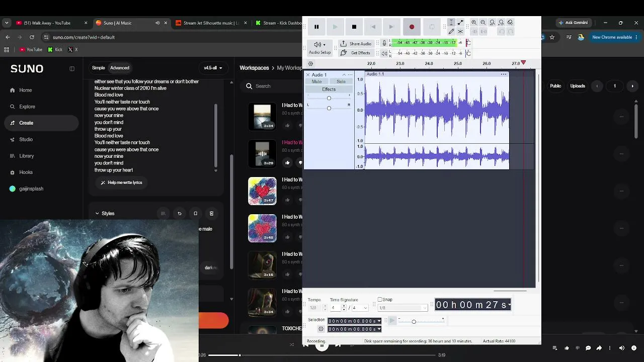
Task: Switch to the Walk Away YouTube tab
Action: (52, 23)
